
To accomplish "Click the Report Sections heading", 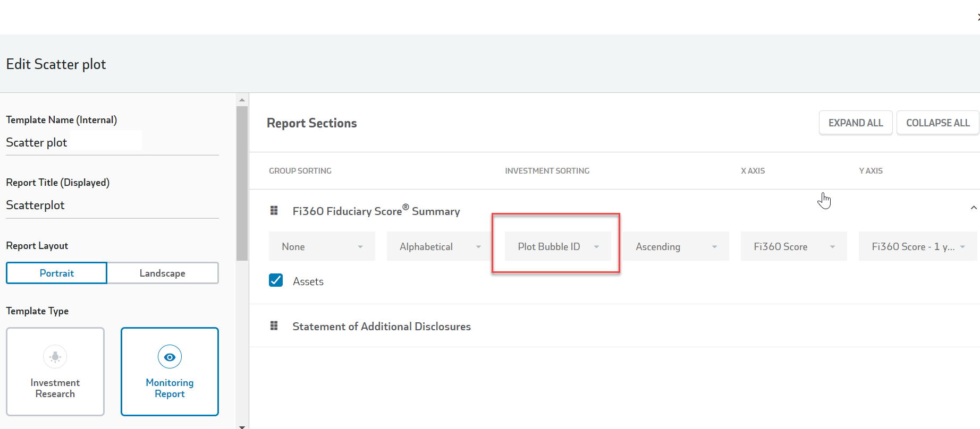I will click(312, 123).
